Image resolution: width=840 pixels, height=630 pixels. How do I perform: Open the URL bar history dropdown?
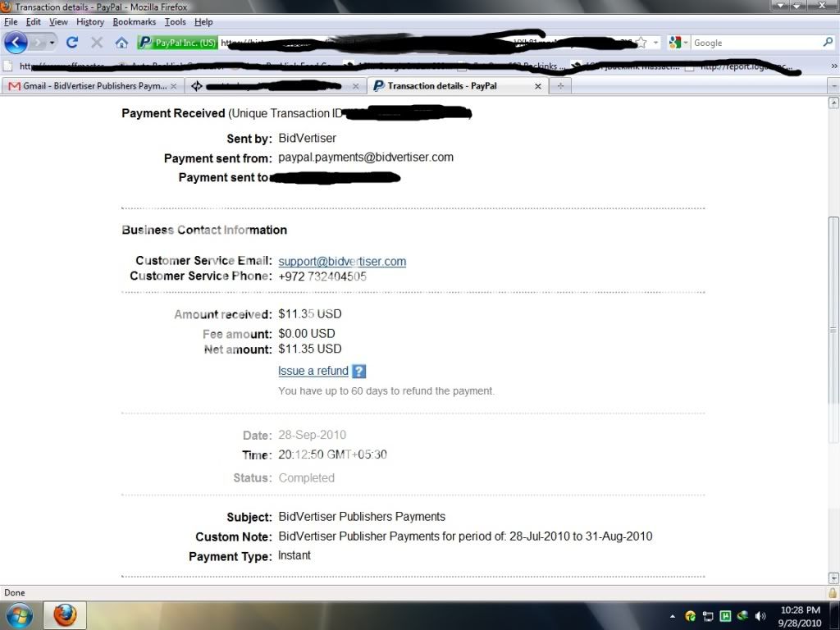655,43
